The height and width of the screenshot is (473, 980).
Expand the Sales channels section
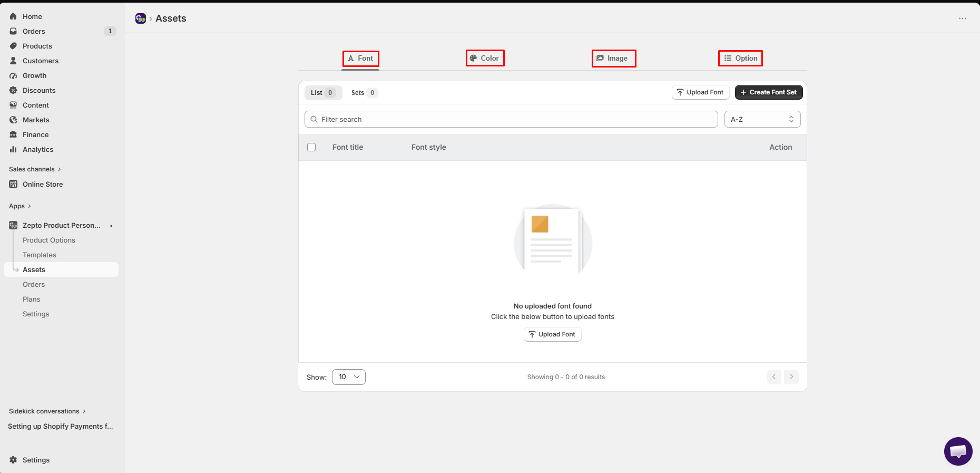[x=35, y=169]
